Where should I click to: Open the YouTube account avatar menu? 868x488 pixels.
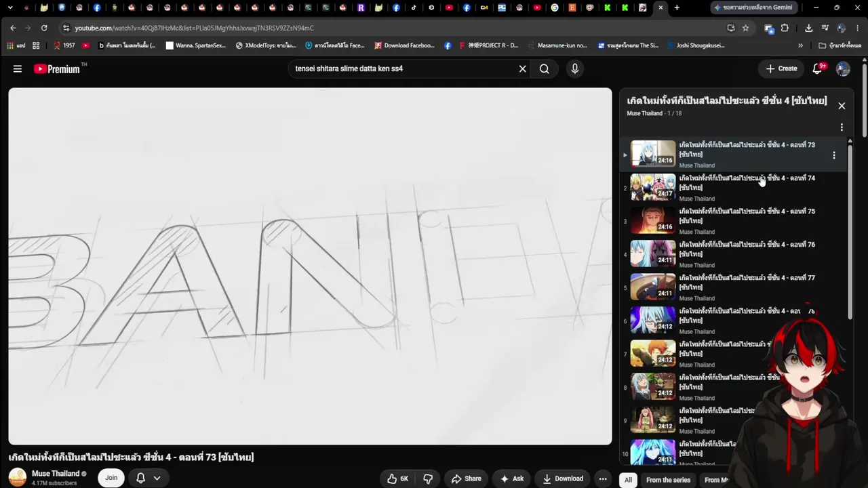click(843, 68)
